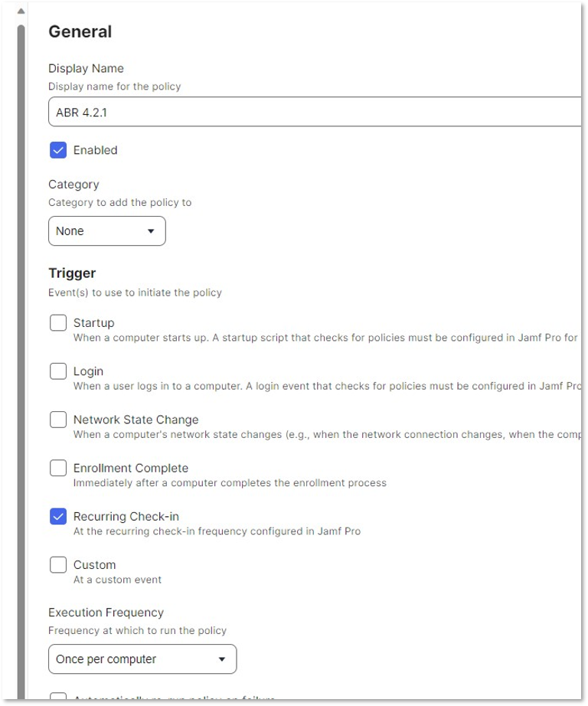The height and width of the screenshot is (706, 588).
Task: Check the Login trigger checkbox
Action: [x=58, y=371]
